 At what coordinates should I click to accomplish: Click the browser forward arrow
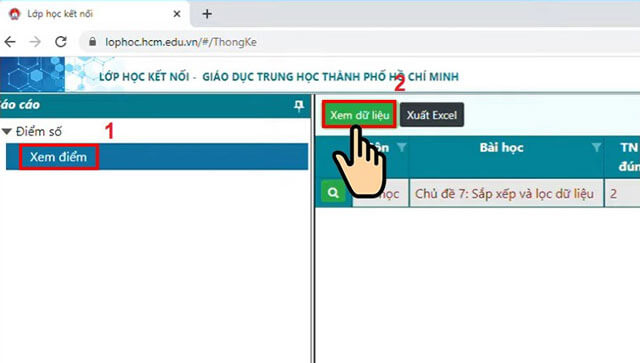coord(35,42)
